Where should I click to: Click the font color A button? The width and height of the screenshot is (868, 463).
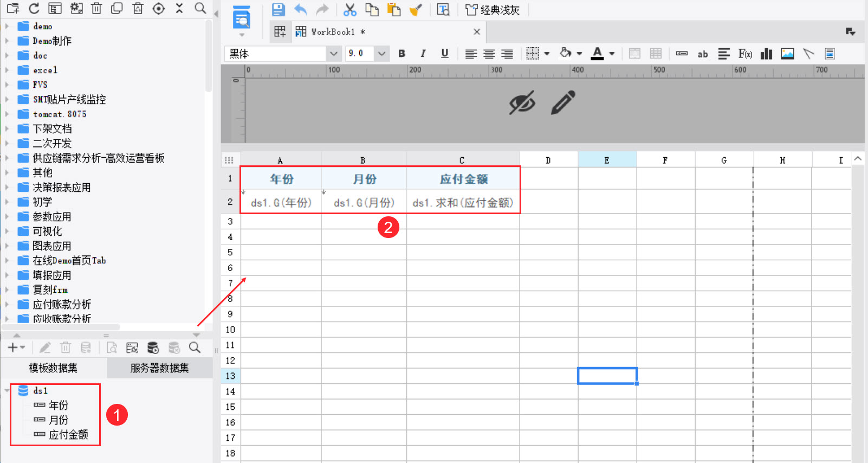[x=597, y=53]
